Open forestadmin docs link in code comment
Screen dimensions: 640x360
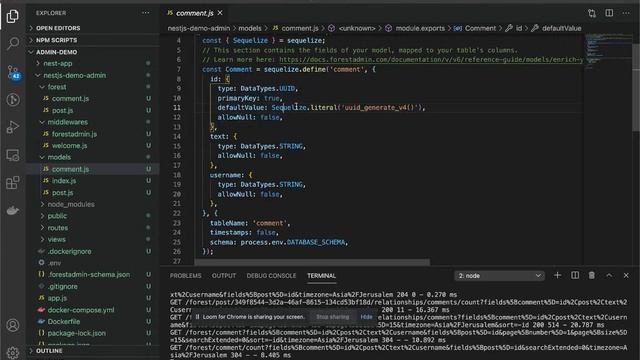431,60
